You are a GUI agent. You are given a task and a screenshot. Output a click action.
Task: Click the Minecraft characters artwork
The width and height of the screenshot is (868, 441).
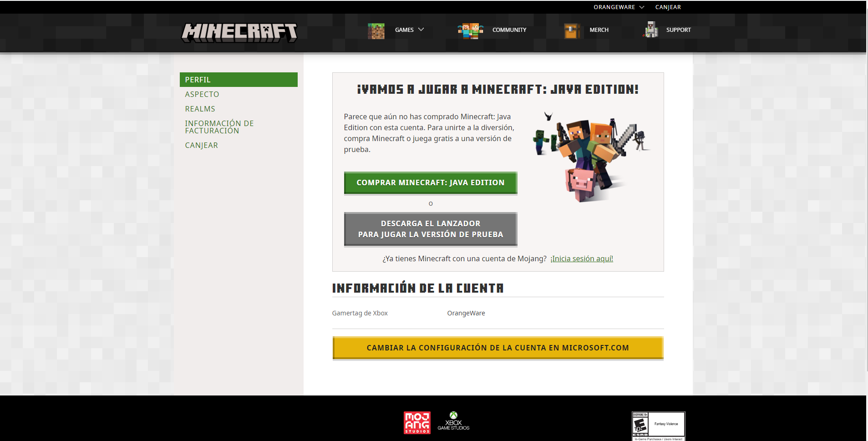[x=591, y=156]
